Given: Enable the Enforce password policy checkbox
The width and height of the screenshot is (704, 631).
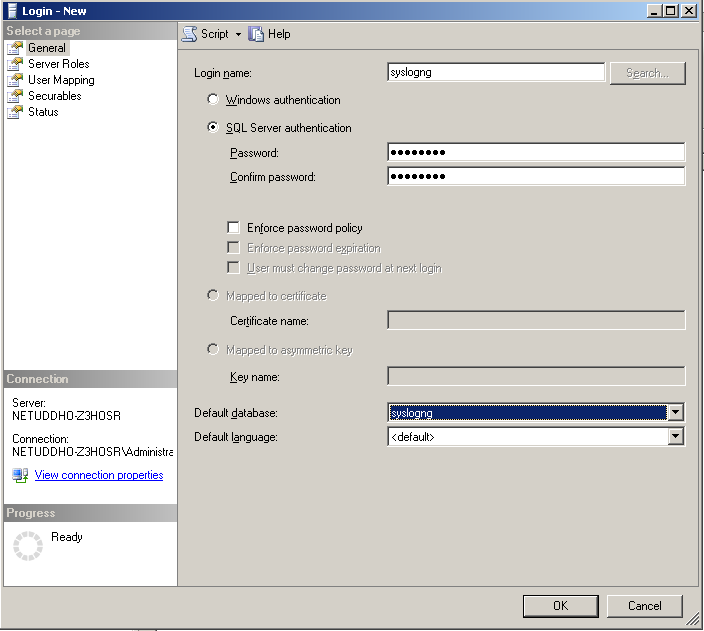Looking at the screenshot, I should (x=233, y=228).
